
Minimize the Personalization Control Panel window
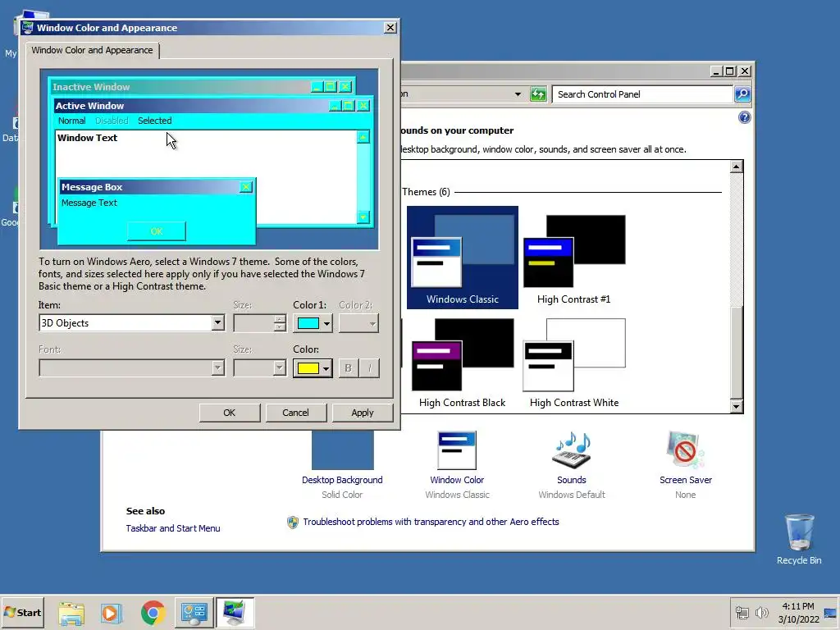pos(716,71)
